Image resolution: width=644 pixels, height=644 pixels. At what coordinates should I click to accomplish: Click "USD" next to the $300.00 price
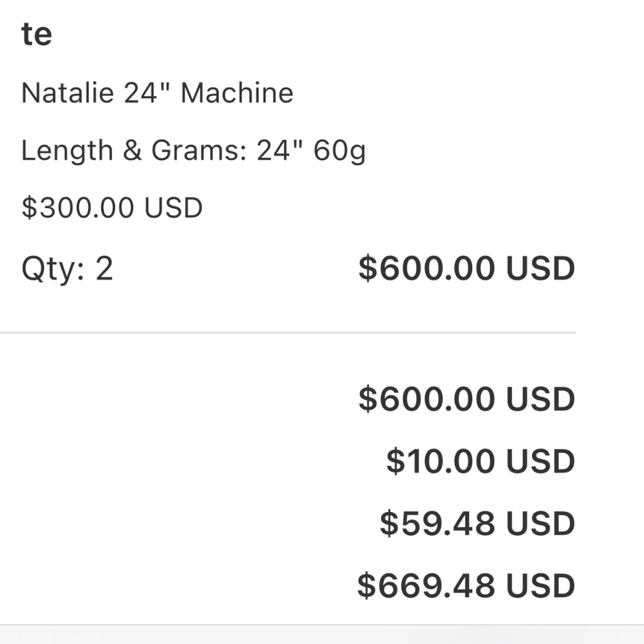[173, 208]
